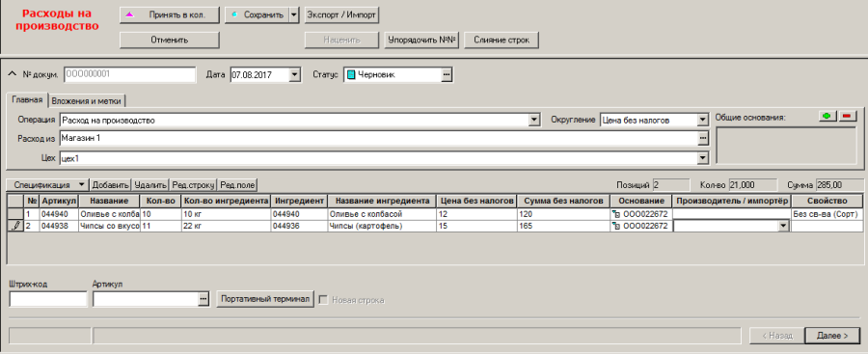Screen dimensions: 868x354
Task: Click document icon next to Основание in row 2
Action: [x=615, y=226]
